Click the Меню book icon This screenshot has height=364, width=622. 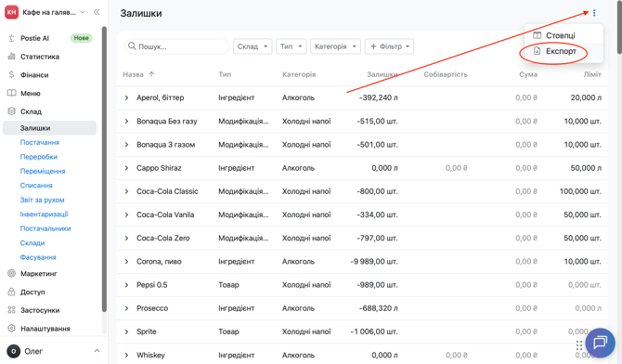tap(11, 93)
